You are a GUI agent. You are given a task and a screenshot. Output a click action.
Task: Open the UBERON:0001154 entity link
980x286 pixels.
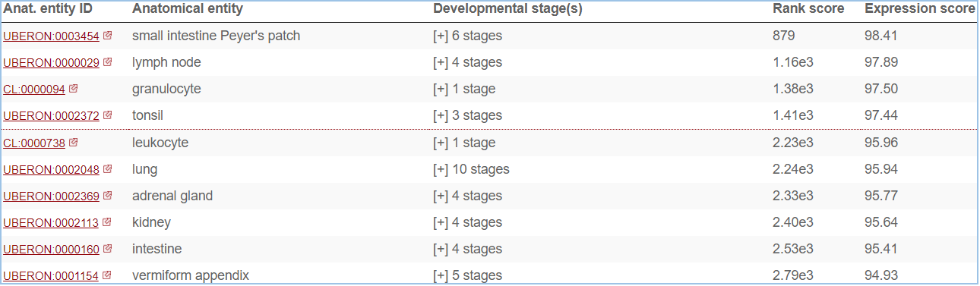51,276
